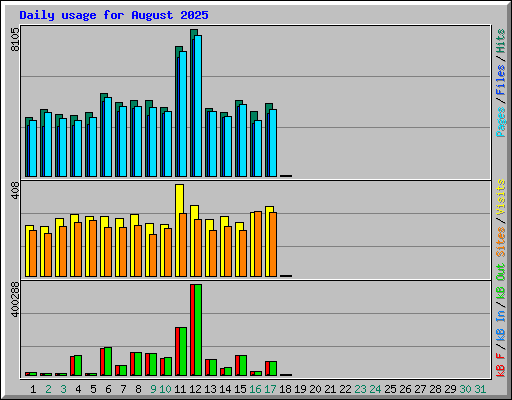Click the 'Daily usage for August 2025' title
This screenshot has width=512, height=400.
114,15
